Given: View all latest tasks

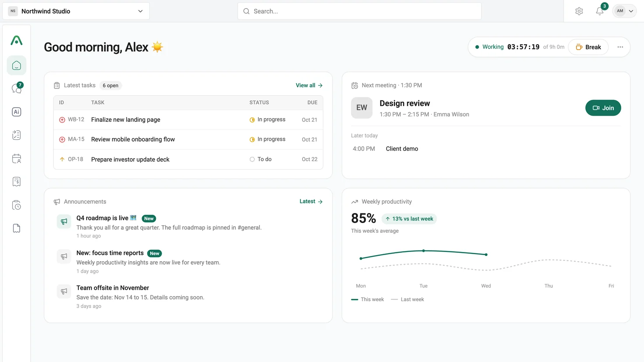Looking at the screenshot, I should coord(309,85).
